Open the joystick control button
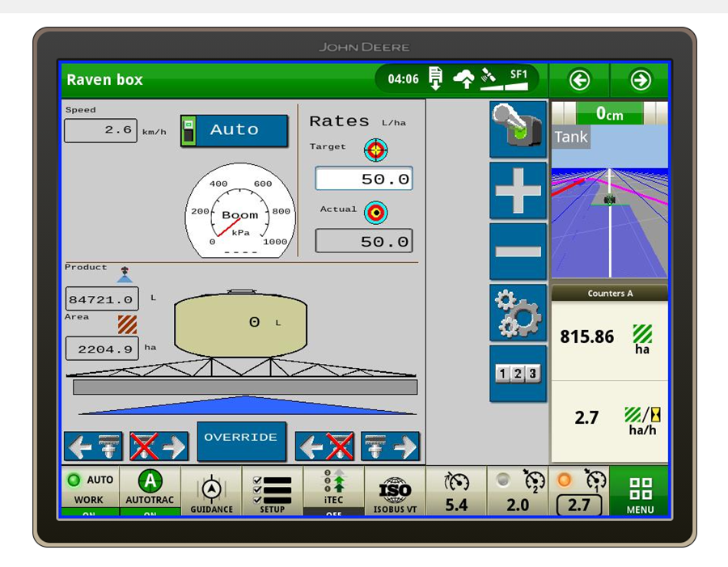 tap(518, 129)
